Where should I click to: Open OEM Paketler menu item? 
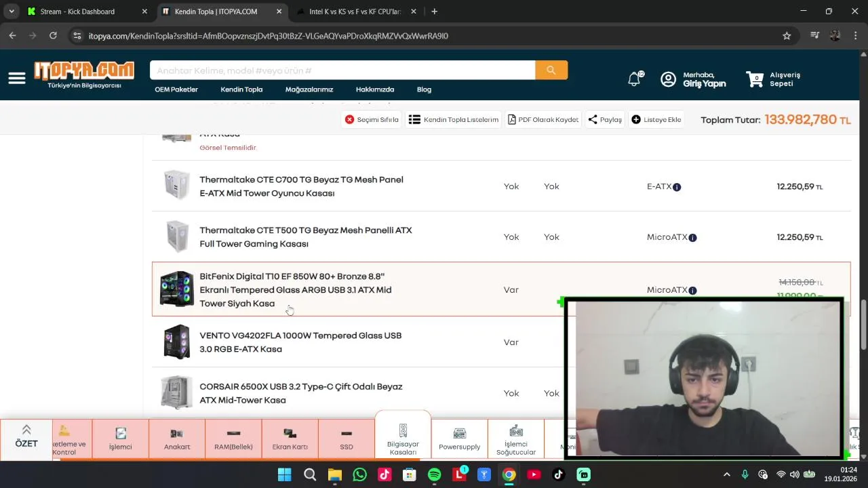176,89
